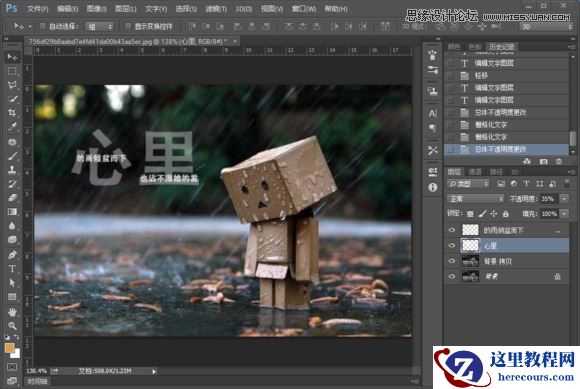Select the Lasso tool
Viewport: 580px width, 389px height.
[x=12, y=85]
